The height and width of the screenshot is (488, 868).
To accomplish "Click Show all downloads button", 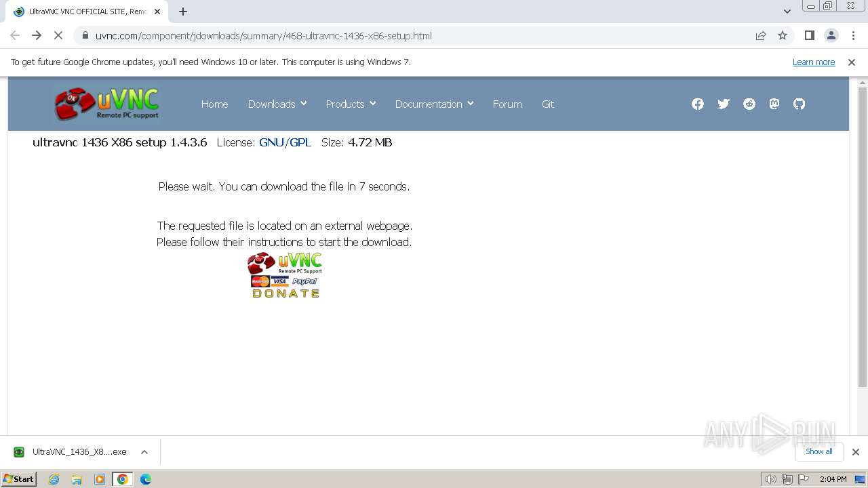I will (x=819, y=451).
